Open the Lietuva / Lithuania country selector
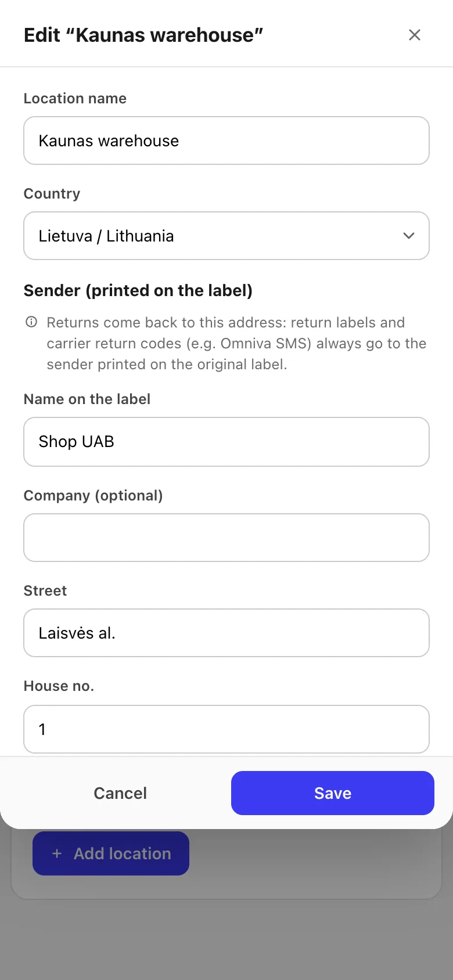Screen dimensions: 453x980 (x=227, y=236)
